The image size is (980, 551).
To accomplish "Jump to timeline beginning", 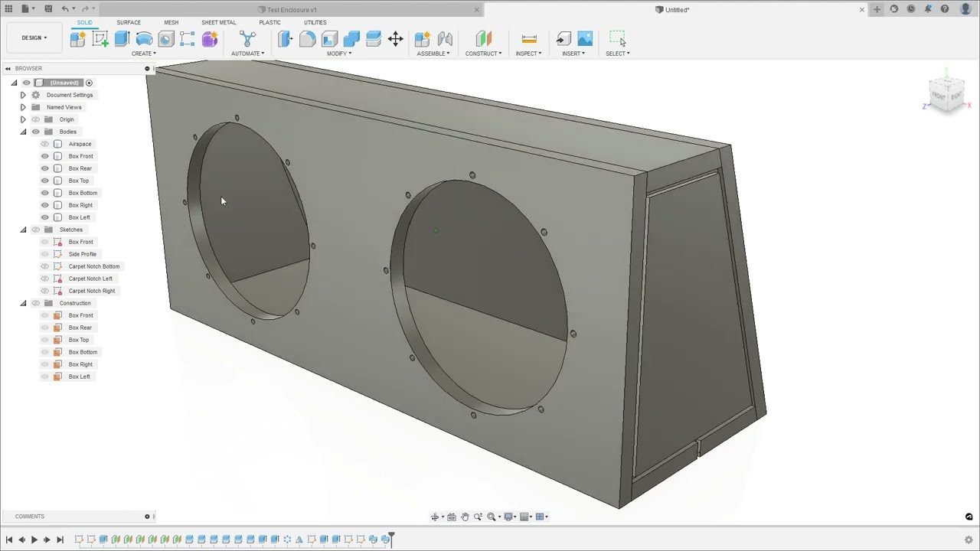I will click(9, 540).
